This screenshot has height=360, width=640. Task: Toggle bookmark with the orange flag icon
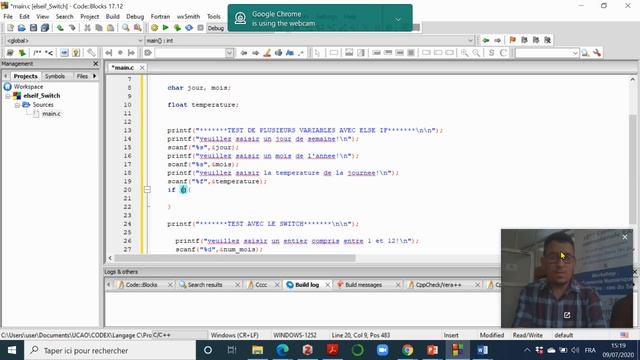pos(513,40)
